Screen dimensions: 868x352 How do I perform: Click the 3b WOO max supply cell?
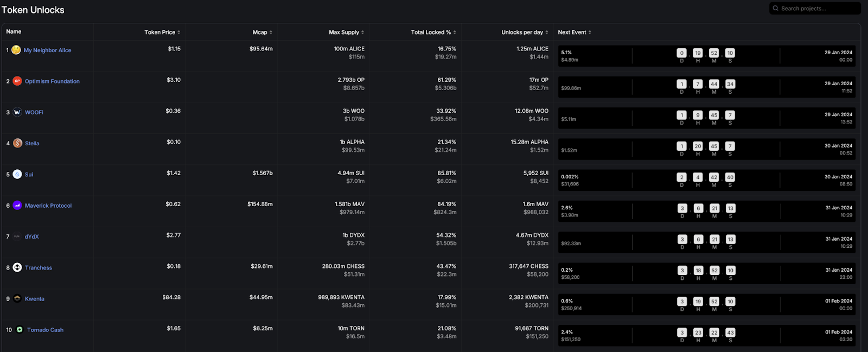click(354, 111)
